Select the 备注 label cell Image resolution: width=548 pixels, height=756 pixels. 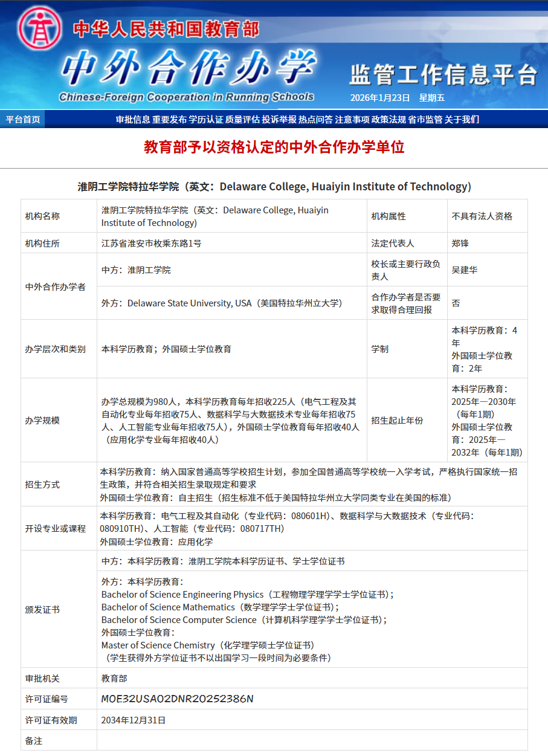(x=59, y=740)
